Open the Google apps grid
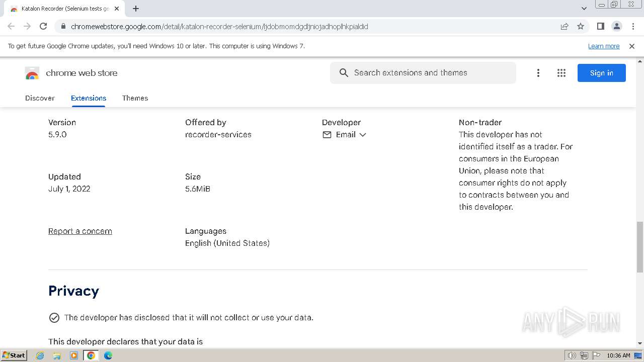Viewport: 644px width, 362px height. 561,73
